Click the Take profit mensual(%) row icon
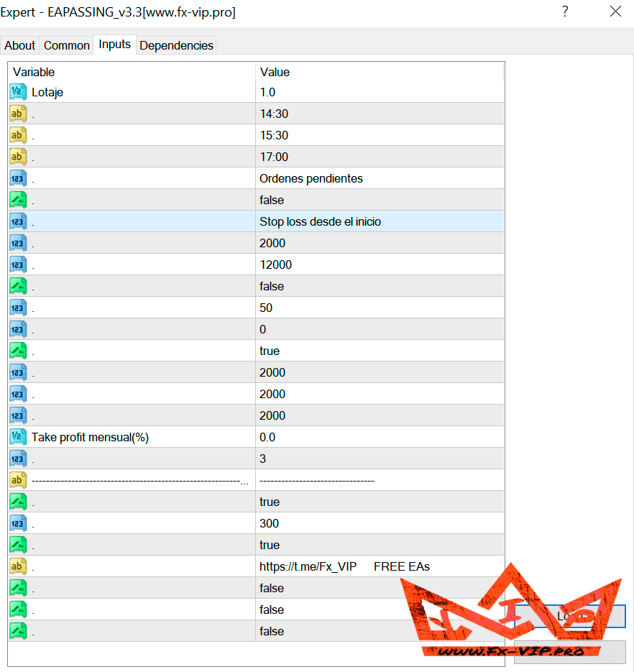The height and width of the screenshot is (672, 634). coord(18,437)
